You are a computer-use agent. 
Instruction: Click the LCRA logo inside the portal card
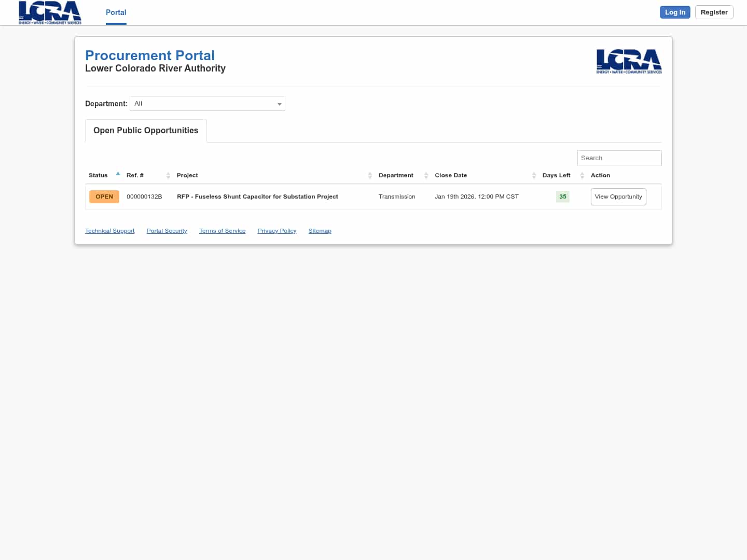(x=629, y=61)
